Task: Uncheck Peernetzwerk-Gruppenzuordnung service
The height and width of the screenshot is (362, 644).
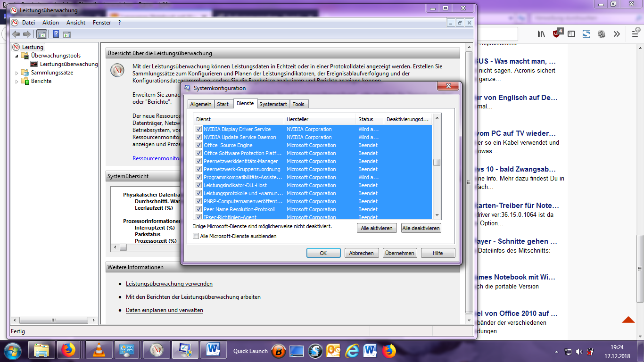Action: (199, 169)
